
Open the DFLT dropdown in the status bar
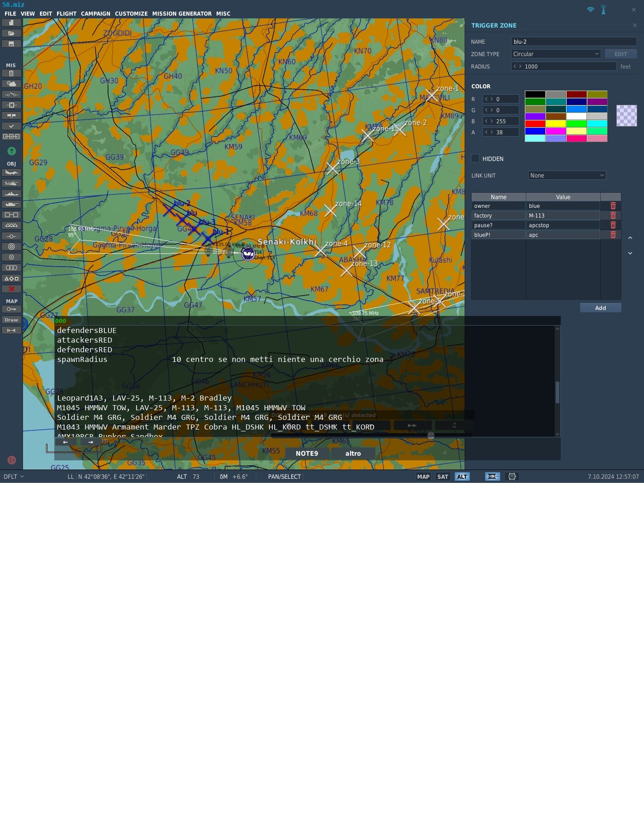coord(14,477)
